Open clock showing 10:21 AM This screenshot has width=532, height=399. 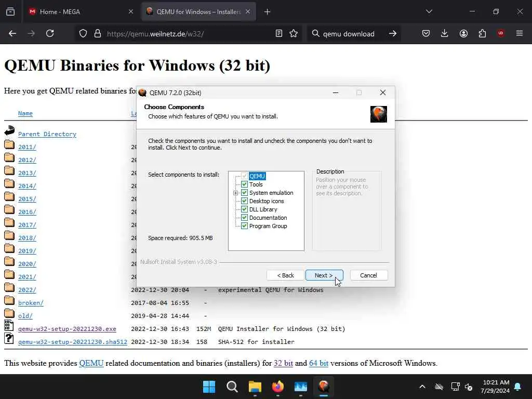pos(495,387)
